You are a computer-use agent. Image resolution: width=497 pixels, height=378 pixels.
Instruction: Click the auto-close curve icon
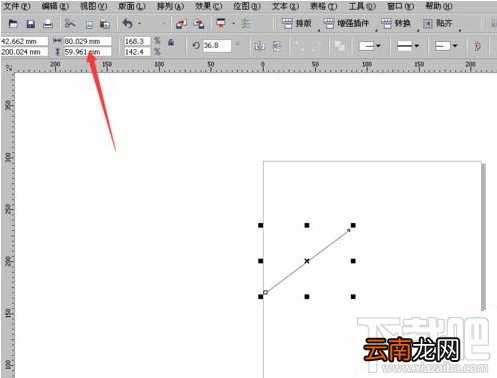pyautogui.click(x=477, y=46)
